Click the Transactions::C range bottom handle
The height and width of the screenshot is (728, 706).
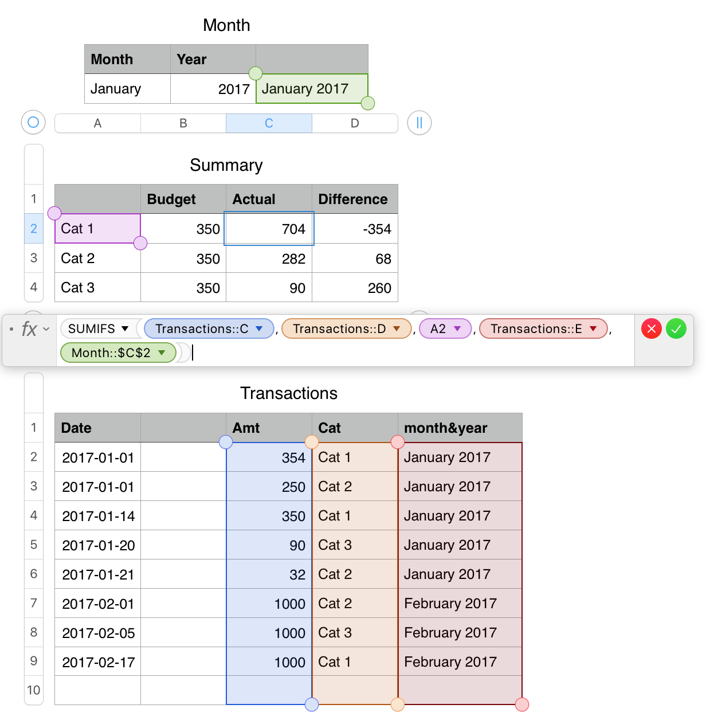312,704
